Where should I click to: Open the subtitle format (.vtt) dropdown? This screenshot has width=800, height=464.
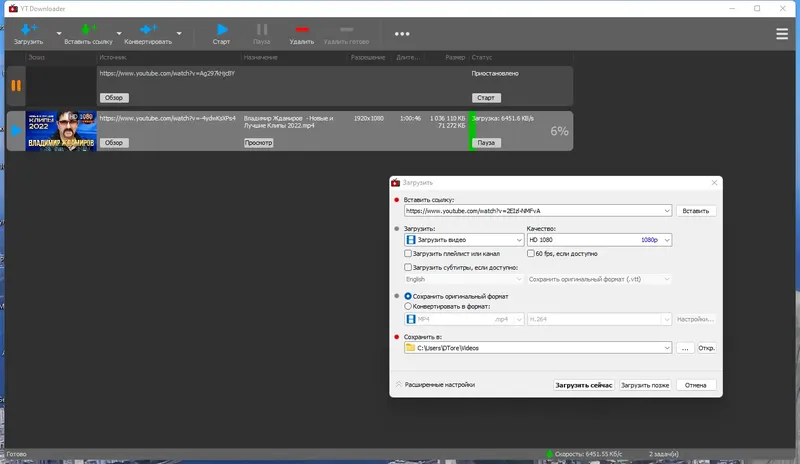pos(599,279)
